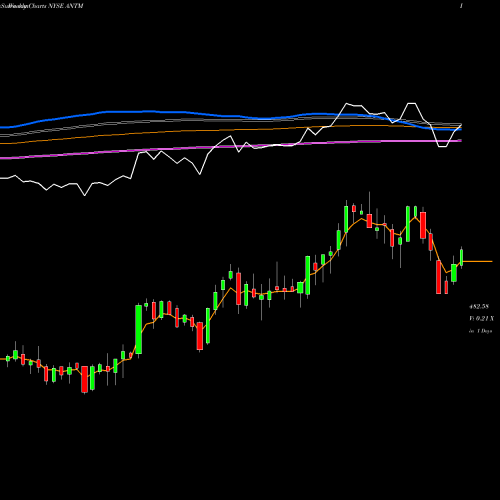Click the 482.58 price value

click(x=479, y=306)
